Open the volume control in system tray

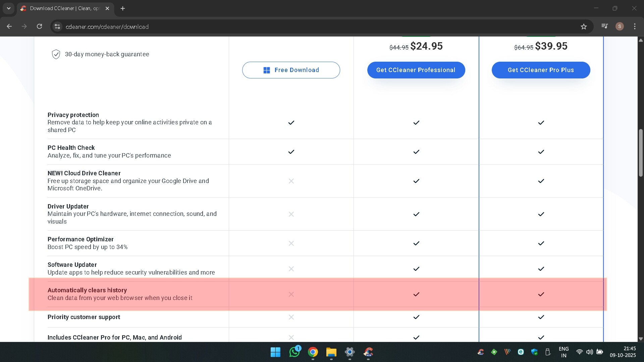(x=589, y=352)
